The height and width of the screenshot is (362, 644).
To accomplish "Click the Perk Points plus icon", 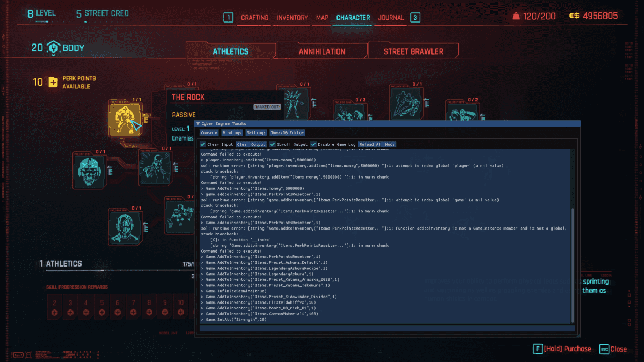I will 53,82.
